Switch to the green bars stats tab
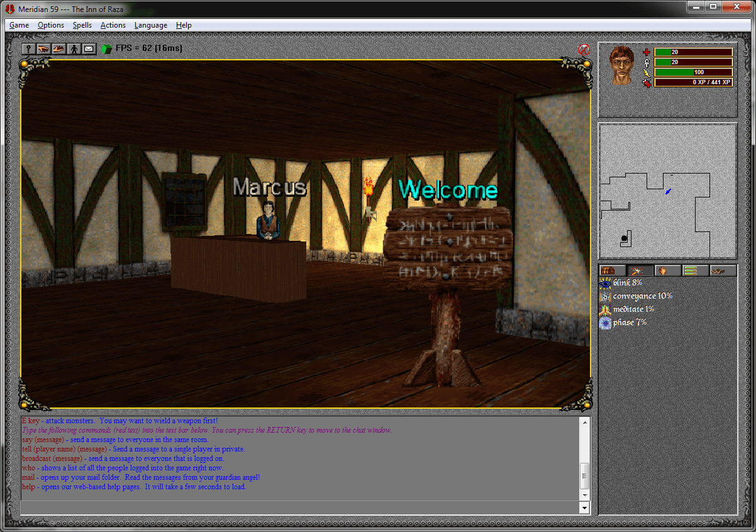 [x=696, y=270]
